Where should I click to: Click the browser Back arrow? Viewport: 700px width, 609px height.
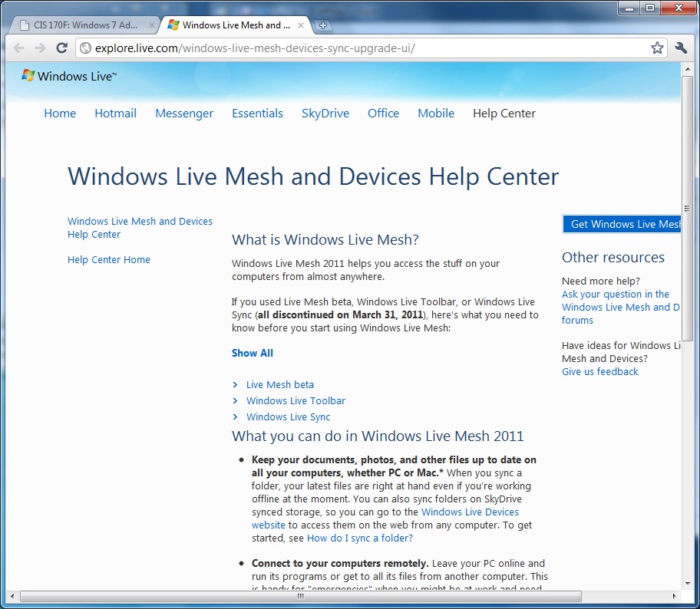[18, 48]
